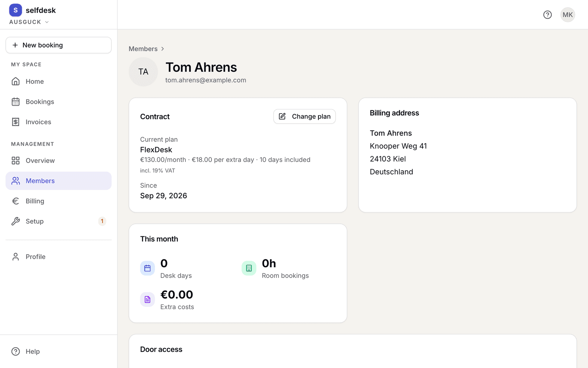Expand the AUSGUCK workspace dropdown

(x=29, y=22)
